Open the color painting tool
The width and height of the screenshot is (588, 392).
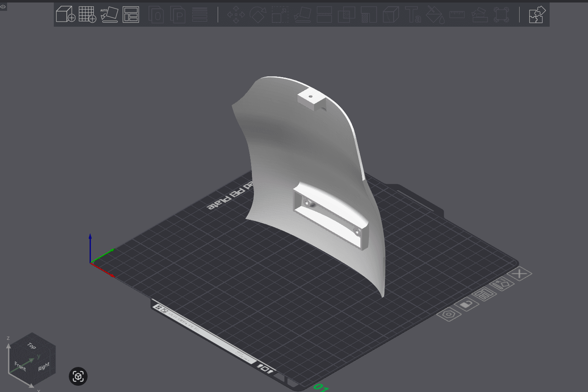point(435,15)
